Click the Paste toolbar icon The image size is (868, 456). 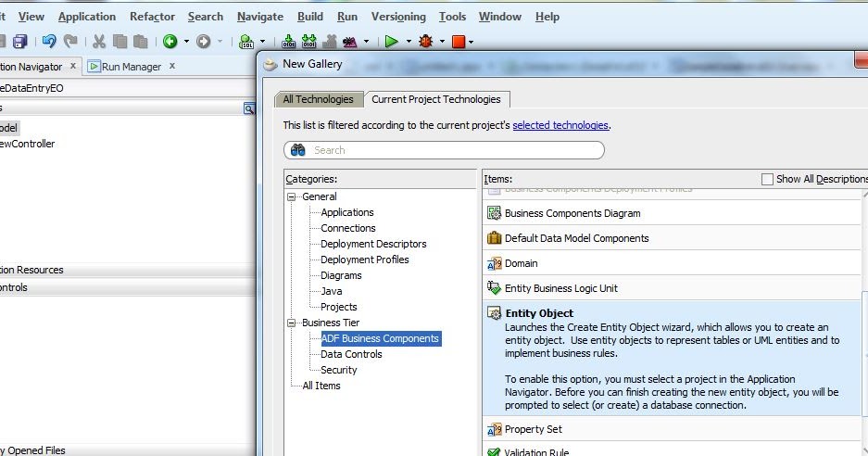(x=141, y=42)
